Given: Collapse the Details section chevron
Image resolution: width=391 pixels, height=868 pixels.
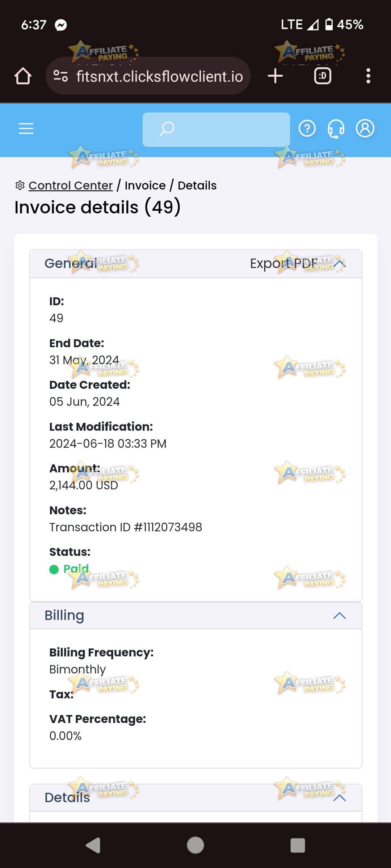Looking at the screenshot, I should click(x=339, y=797).
